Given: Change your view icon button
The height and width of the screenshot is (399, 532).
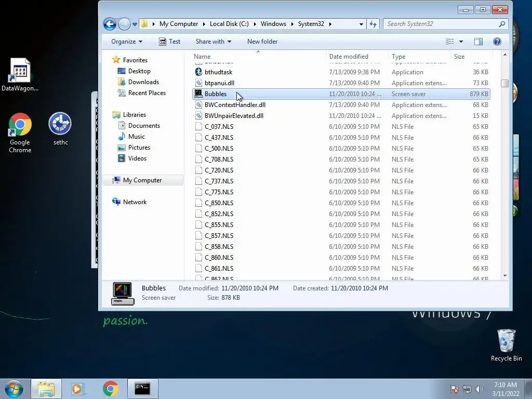Looking at the screenshot, I should point(450,42).
